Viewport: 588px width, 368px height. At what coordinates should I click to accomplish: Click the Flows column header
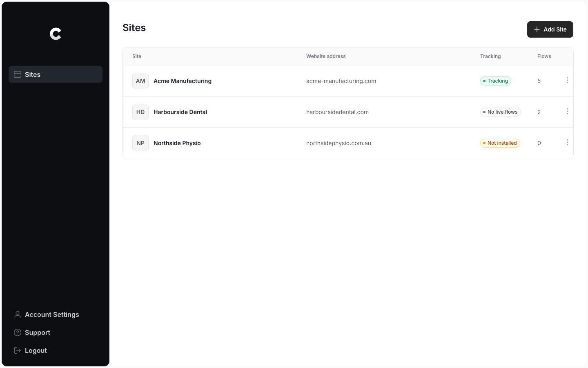point(544,56)
